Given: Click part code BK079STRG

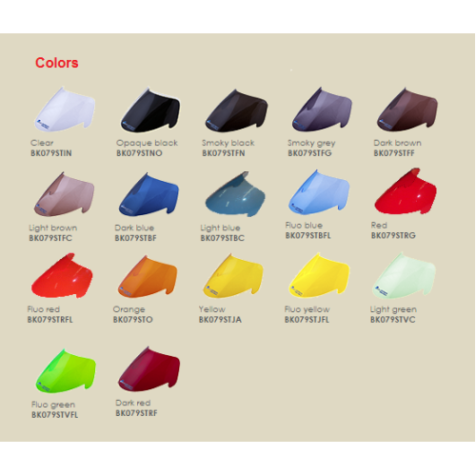Looking at the screenshot, I should 393,235.
